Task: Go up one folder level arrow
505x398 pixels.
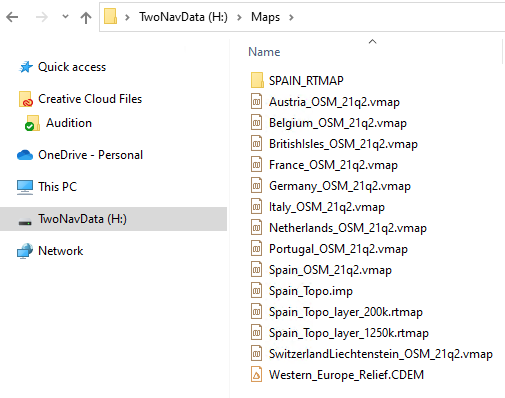Action: click(86, 17)
